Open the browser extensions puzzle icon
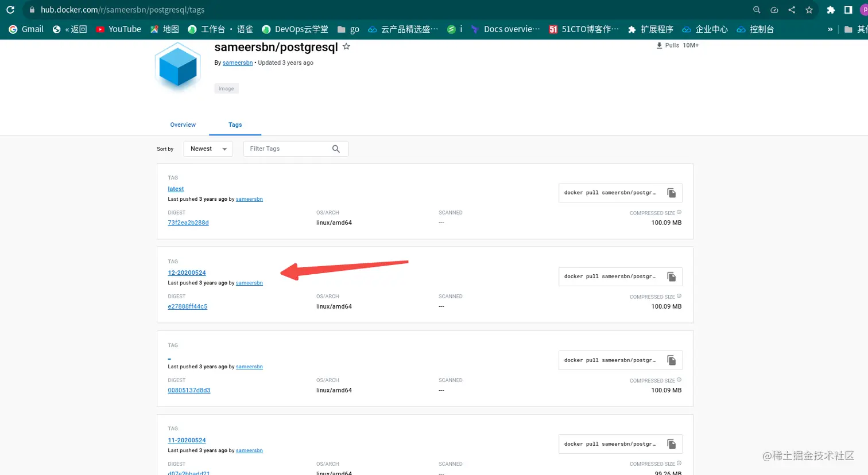Image resolution: width=868 pixels, height=475 pixels. (x=831, y=10)
